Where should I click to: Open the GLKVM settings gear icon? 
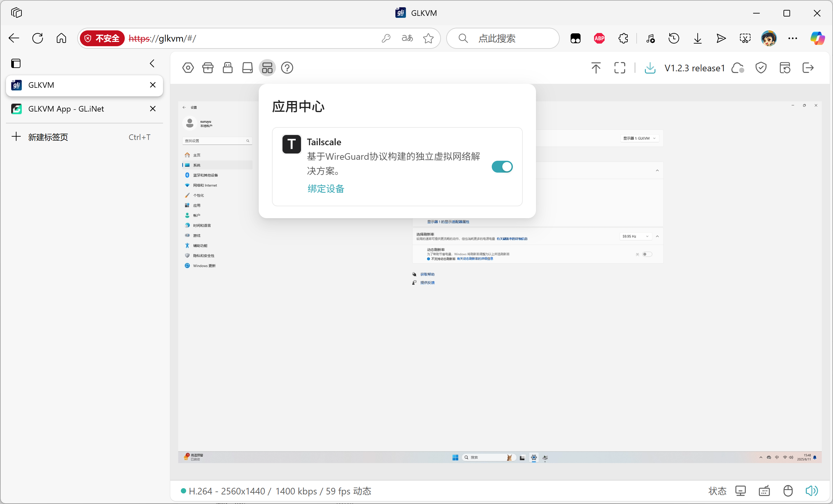click(188, 68)
